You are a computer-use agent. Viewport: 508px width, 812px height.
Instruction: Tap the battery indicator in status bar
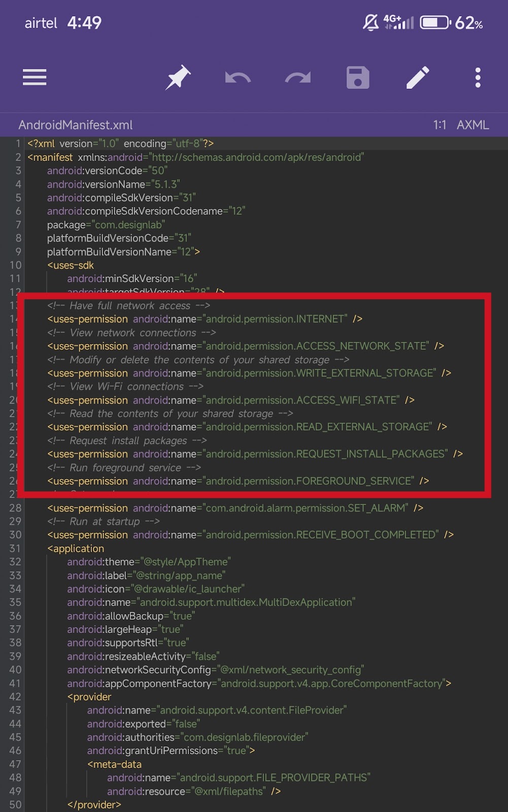tap(435, 23)
